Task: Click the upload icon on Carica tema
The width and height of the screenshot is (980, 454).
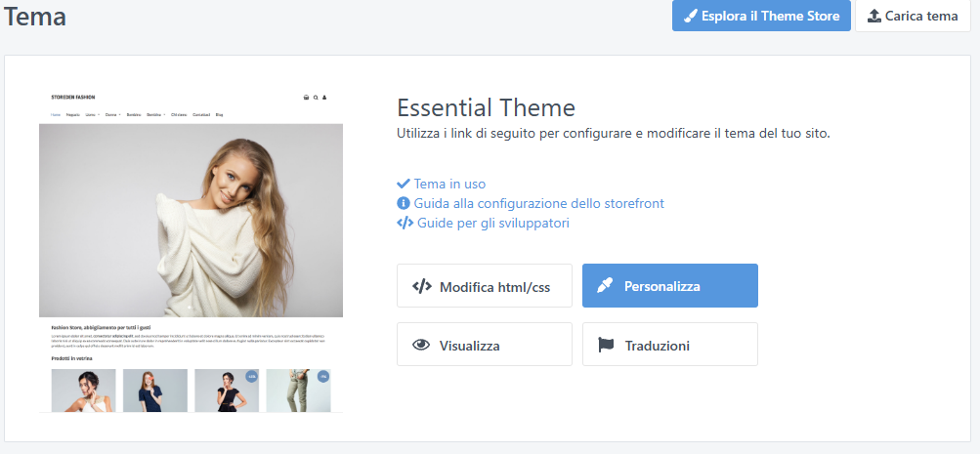Action: point(874,17)
